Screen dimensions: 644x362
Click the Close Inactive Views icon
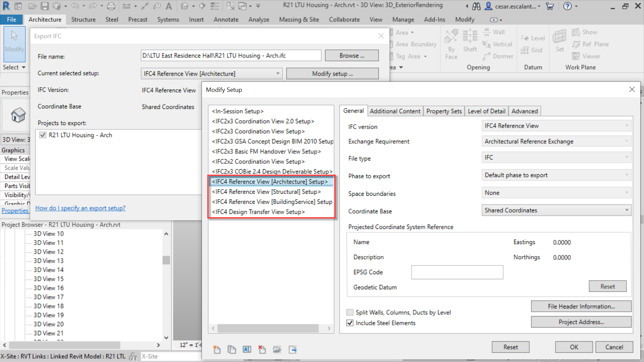pyautogui.click(x=230, y=6)
